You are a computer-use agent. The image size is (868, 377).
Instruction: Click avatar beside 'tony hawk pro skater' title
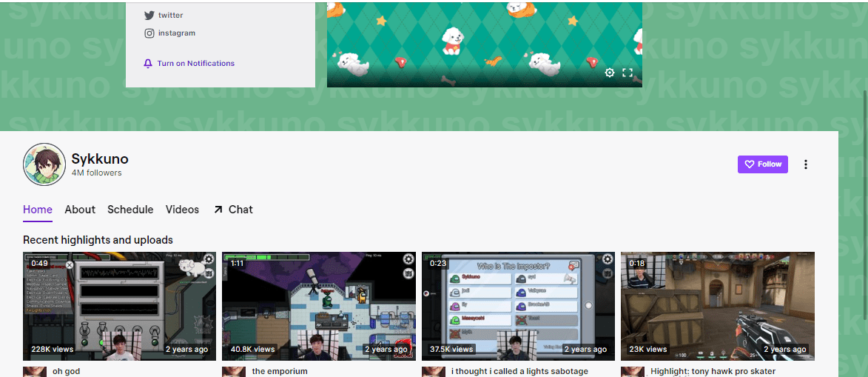[632, 372]
